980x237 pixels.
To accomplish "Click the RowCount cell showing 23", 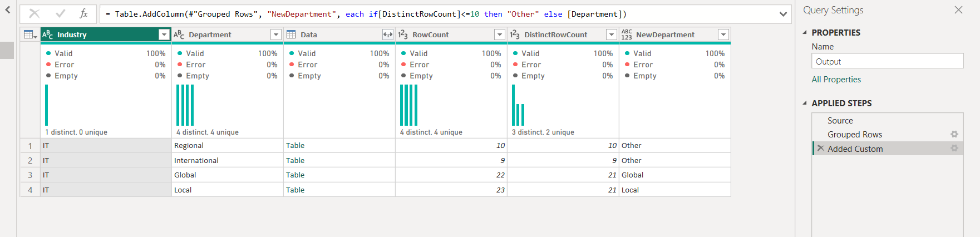I will [x=451, y=190].
